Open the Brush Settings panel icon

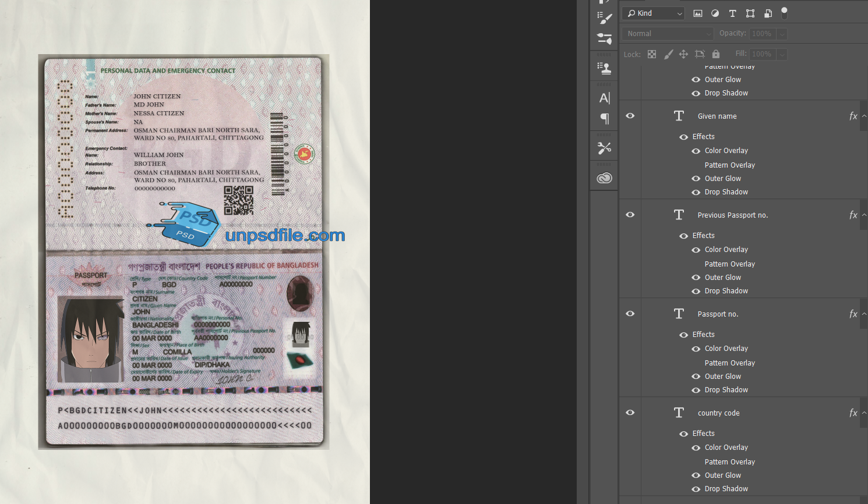[x=605, y=39]
